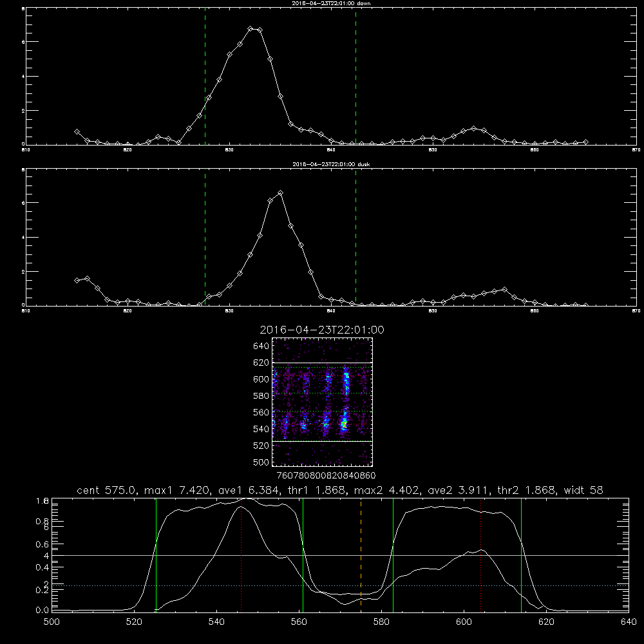Click the '560' y-axis label of spectral image
The image size is (644, 644).
click(x=261, y=412)
